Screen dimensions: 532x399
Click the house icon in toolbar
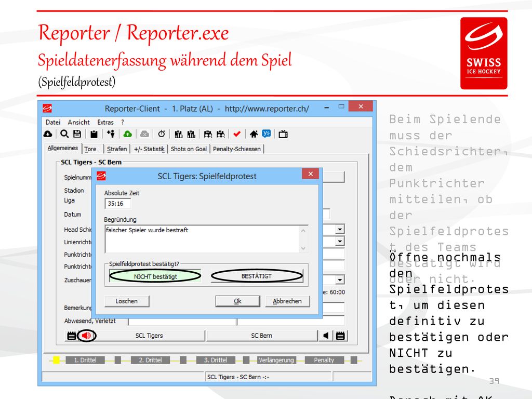254,135
